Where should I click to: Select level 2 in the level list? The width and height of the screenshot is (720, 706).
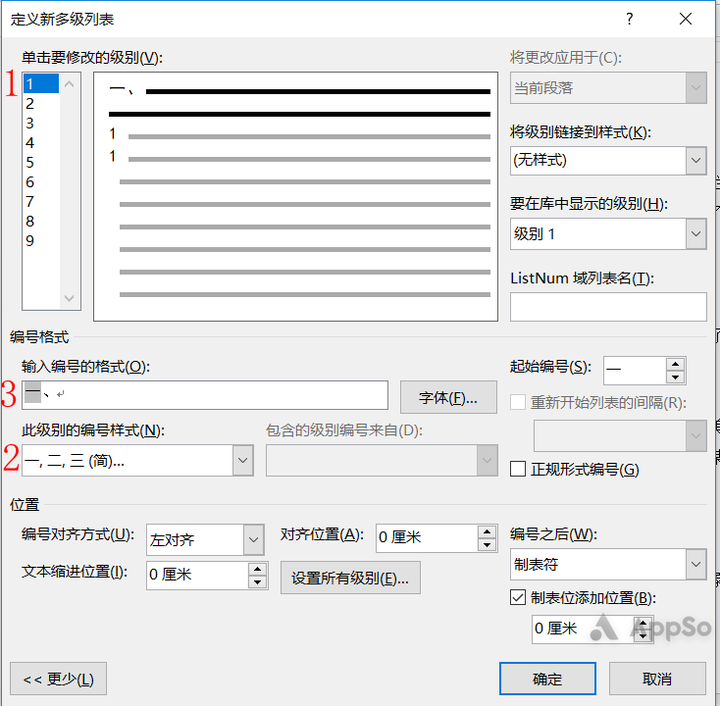click(x=41, y=104)
